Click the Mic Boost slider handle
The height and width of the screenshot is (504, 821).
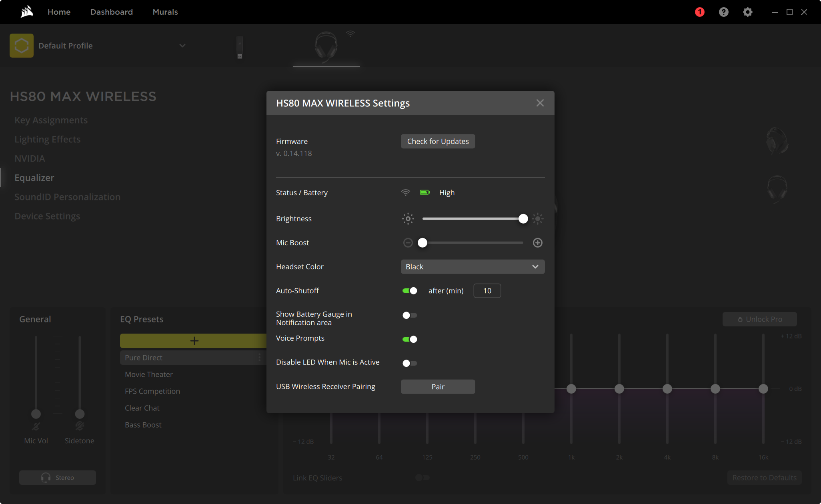[x=423, y=243]
